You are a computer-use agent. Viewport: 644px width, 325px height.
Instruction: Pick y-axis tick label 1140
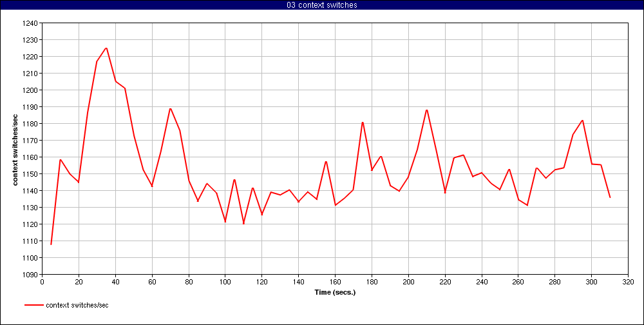31,191
